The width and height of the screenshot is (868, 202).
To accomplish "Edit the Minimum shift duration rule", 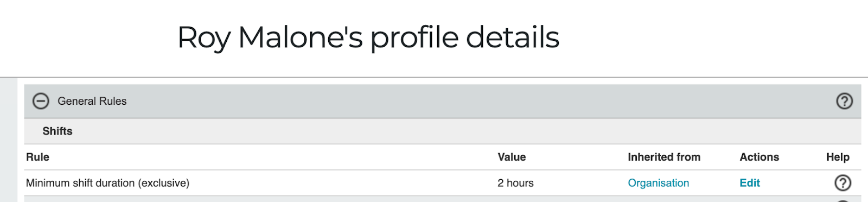I will pos(750,183).
